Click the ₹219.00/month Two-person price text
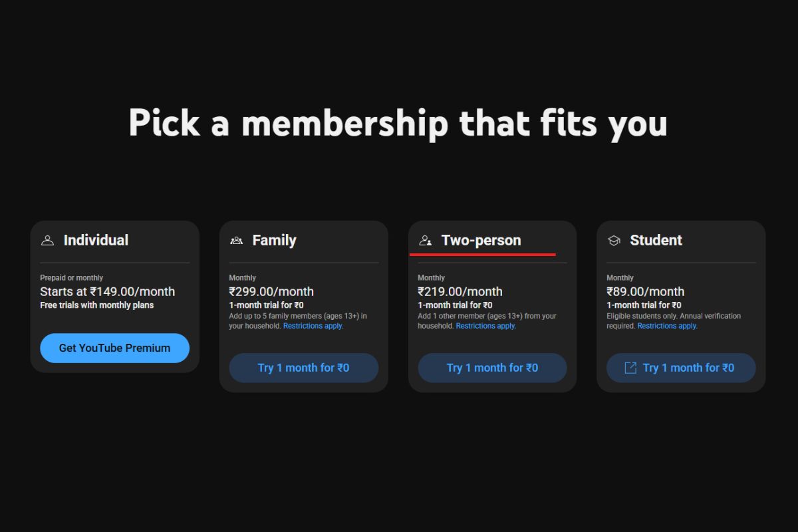The width and height of the screenshot is (798, 532). coord(460,291)
